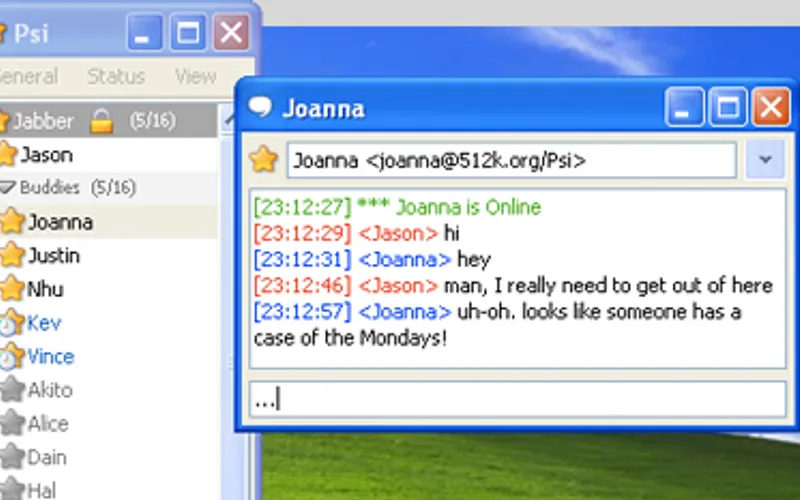Click Joanna's yellow star status icon in roster
800x500 pixels.
tap(11, 222)
